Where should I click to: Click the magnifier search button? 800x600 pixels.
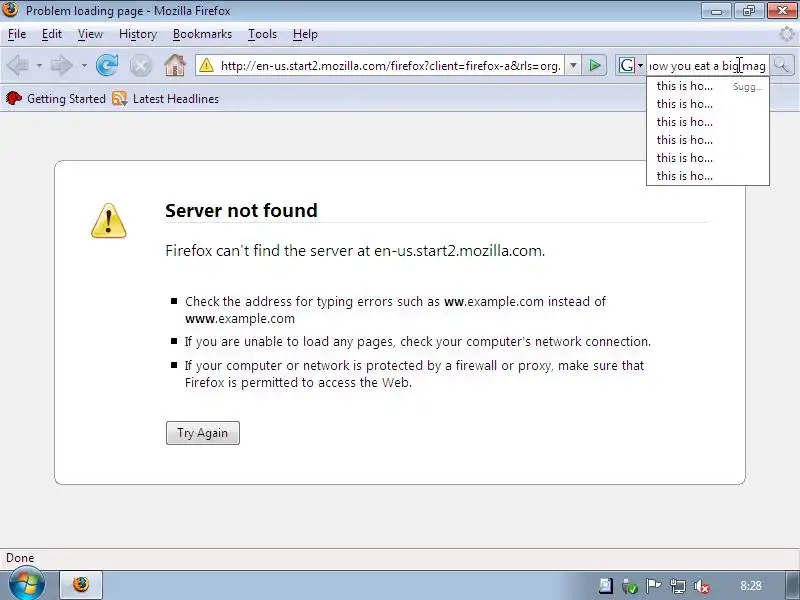point(782,65)
